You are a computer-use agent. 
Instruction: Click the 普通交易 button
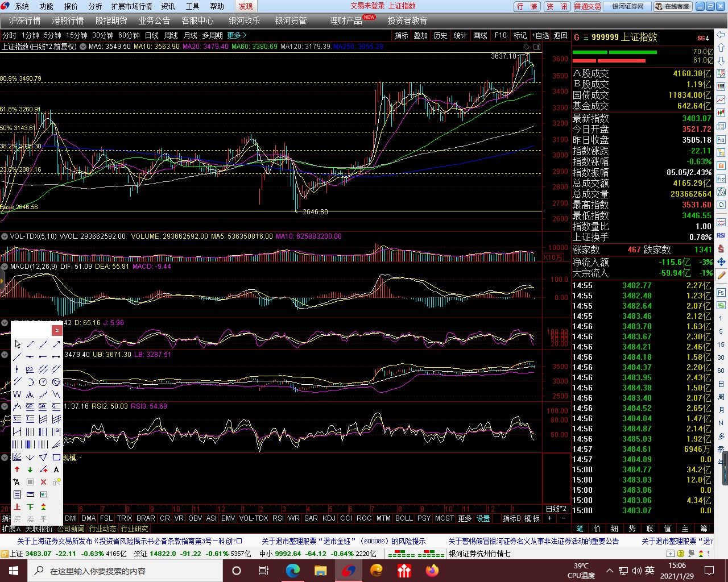[588, 6]
